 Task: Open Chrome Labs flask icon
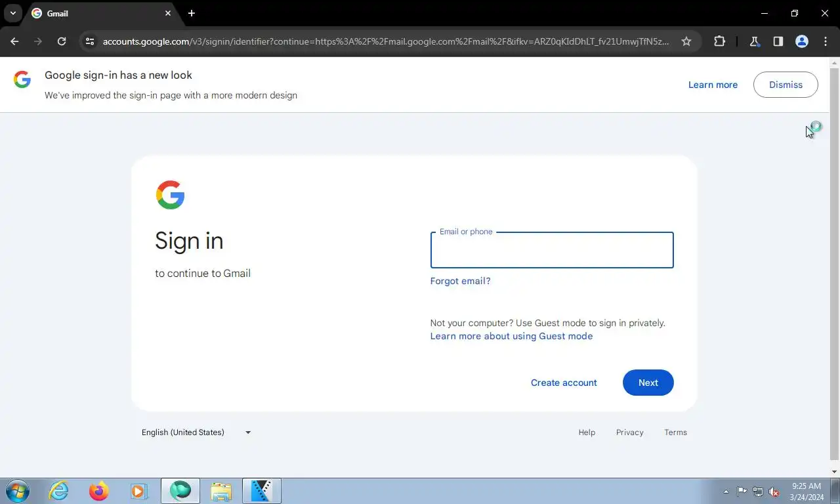point(754,41)
